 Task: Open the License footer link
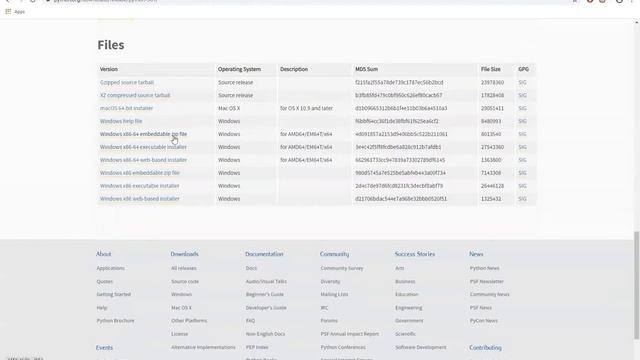pos(180,334)
